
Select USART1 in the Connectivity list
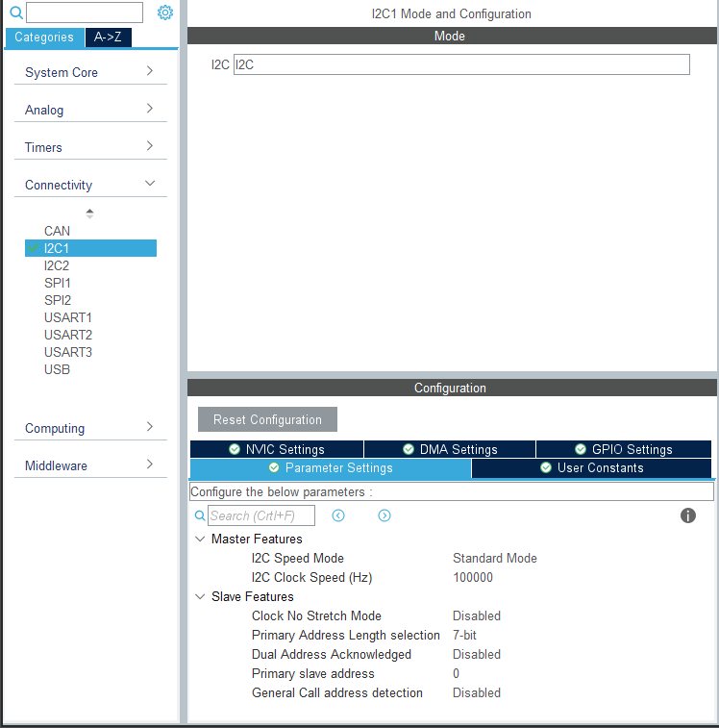click(x=68, y=317)
